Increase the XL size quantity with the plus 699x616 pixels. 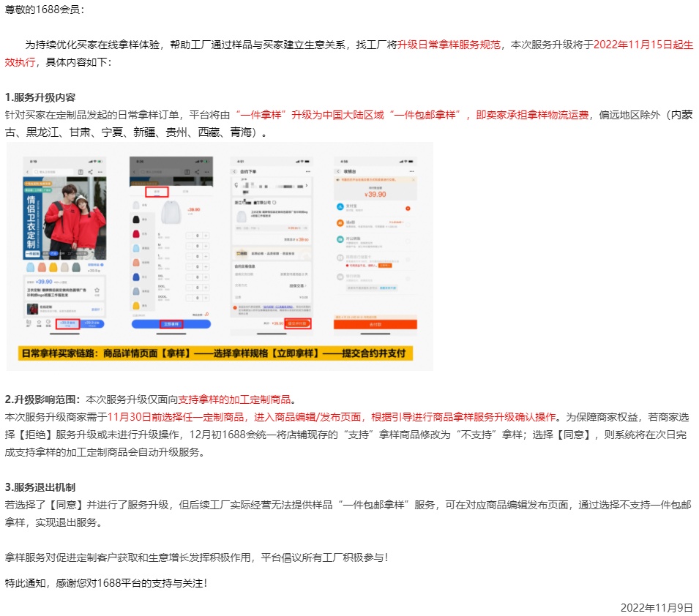tap(206, 266)
